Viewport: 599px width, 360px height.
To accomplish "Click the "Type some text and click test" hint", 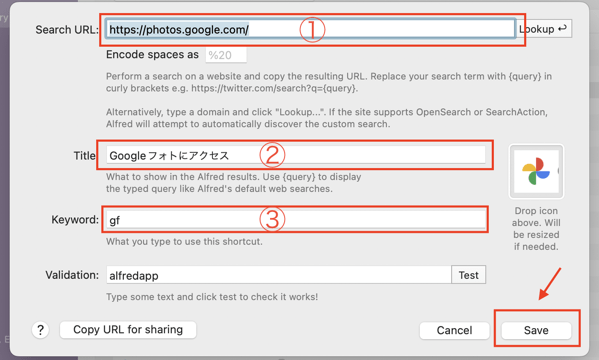I will (x=212, y=297).
